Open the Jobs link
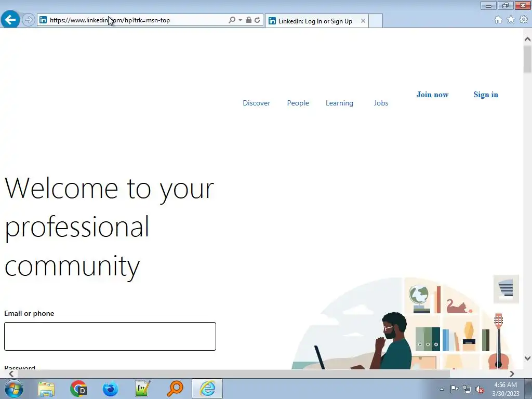 coord(381,103)
